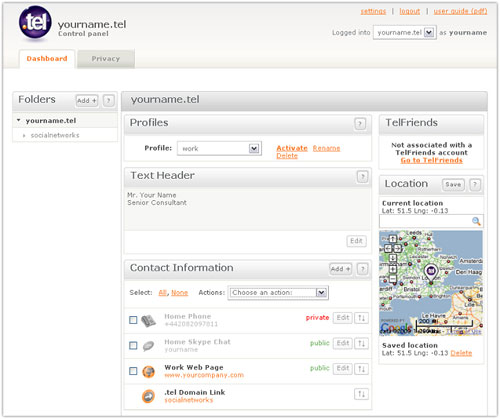Tick the Home Phone checkbox

click(133, 320)
